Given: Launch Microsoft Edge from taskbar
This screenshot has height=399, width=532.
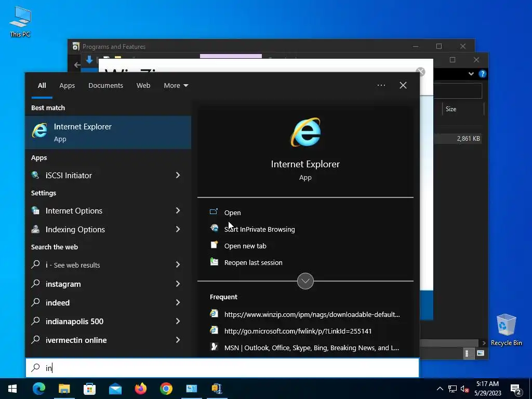Looking at the screenshot, I should (x=38, y=389).
